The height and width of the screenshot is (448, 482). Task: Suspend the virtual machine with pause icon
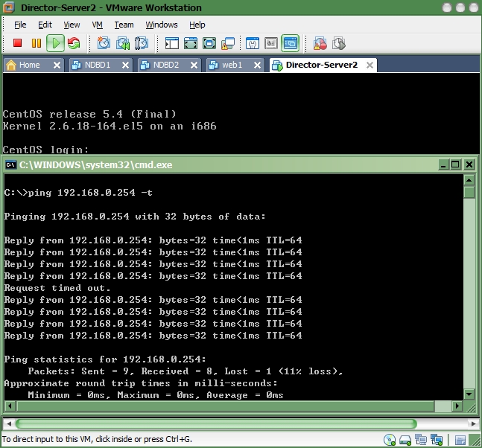pyautogui.click(x=37, y=43)
